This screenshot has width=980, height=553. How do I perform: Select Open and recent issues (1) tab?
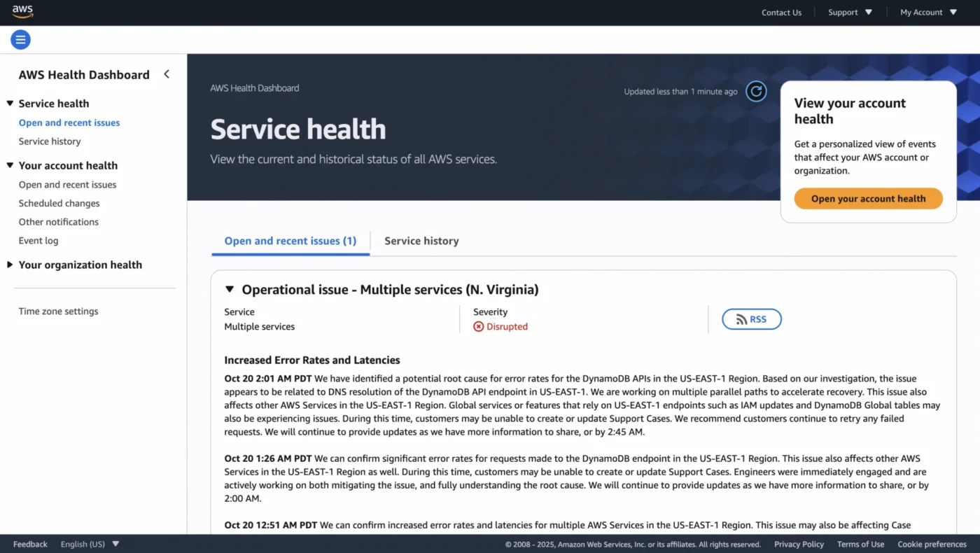pyautogui.click(x=290, y=241)
